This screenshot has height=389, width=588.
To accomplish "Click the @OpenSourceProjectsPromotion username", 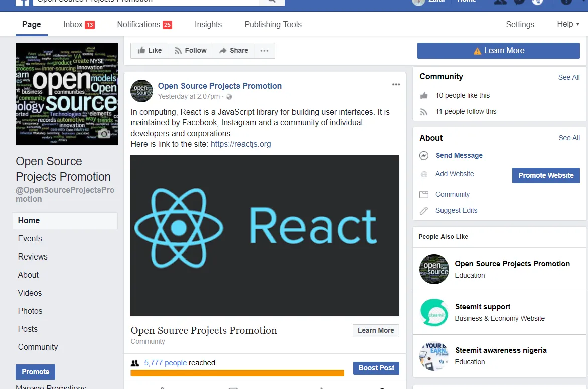I will coord(65,194).
